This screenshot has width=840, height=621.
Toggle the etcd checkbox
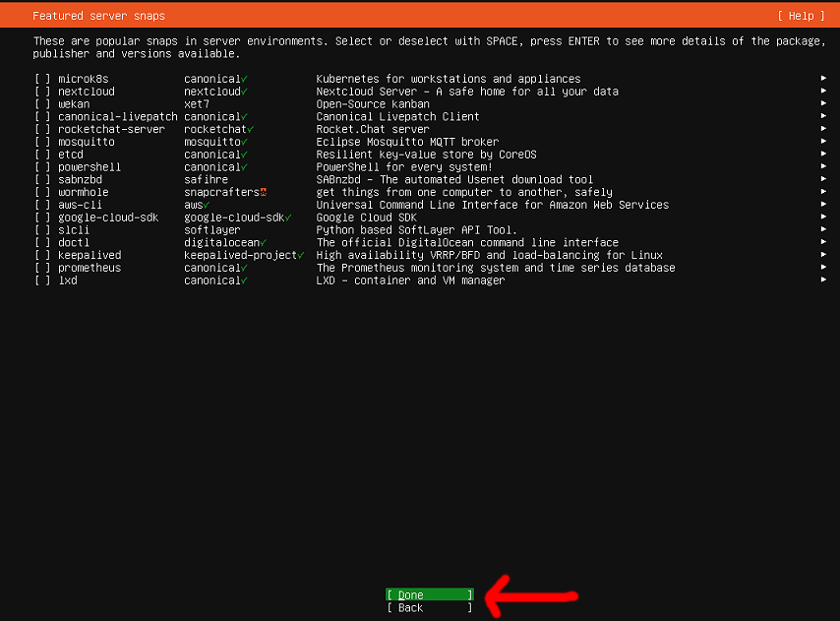click(x=42, y=155)
